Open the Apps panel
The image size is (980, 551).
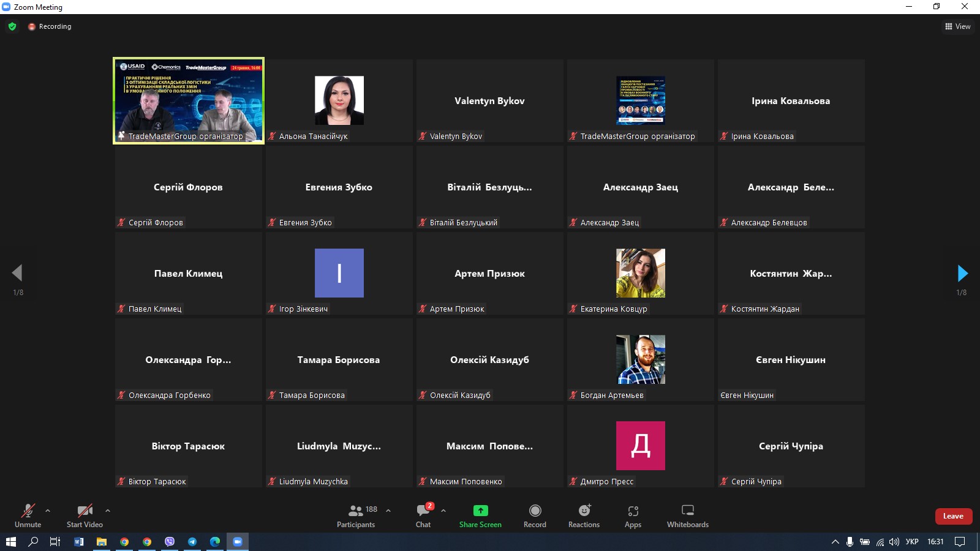(633, 515)
